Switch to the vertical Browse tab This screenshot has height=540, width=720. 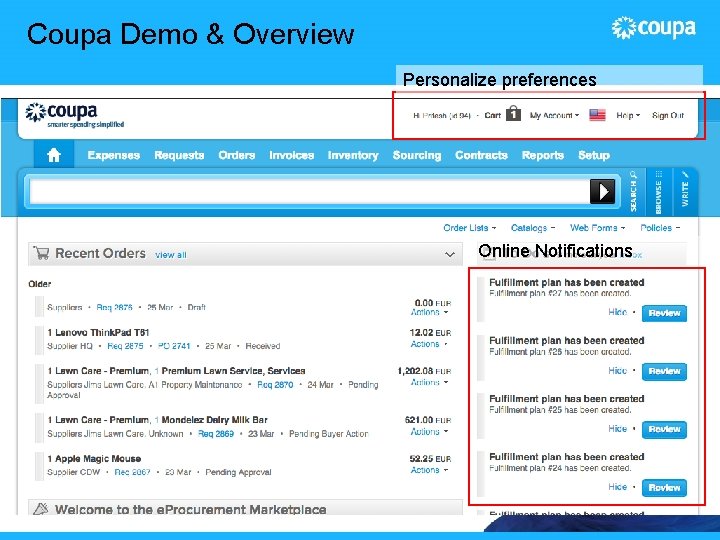click(x=659, y=192)
